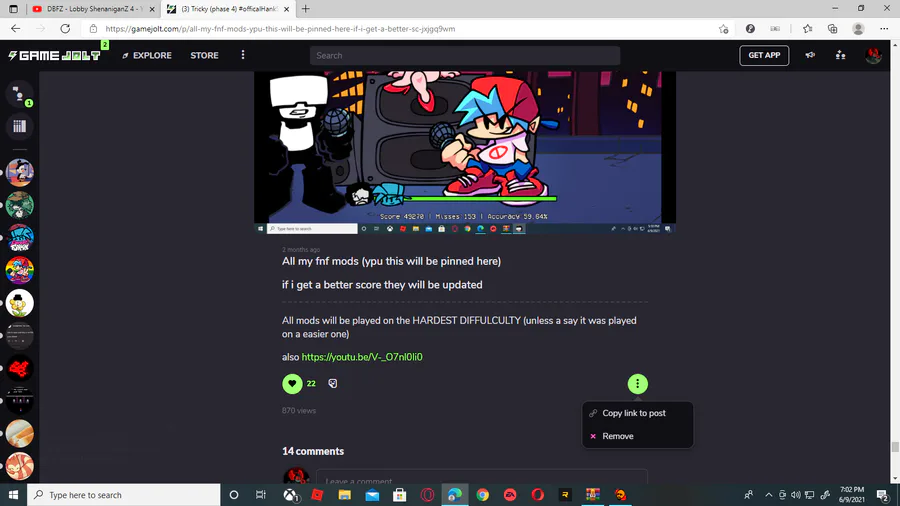Image resolution: width=900 pixels, height=506 pixels.
Task: Click the GET APP button
Action: point(764,56)
